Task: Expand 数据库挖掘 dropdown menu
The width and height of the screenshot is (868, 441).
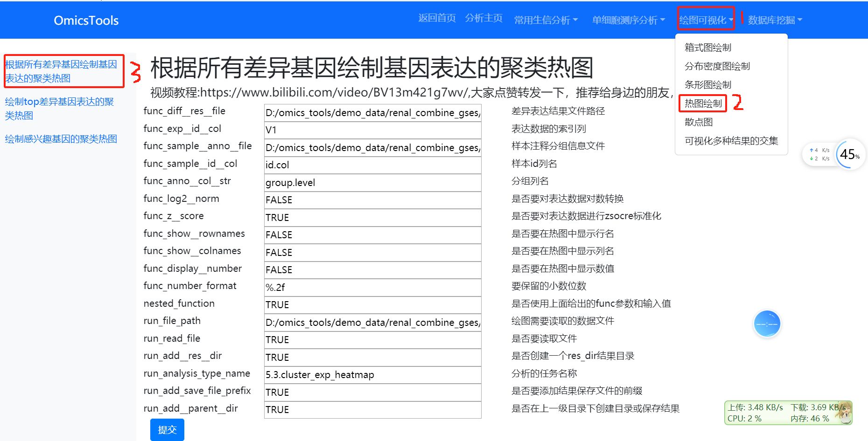Action: [775, 20]
